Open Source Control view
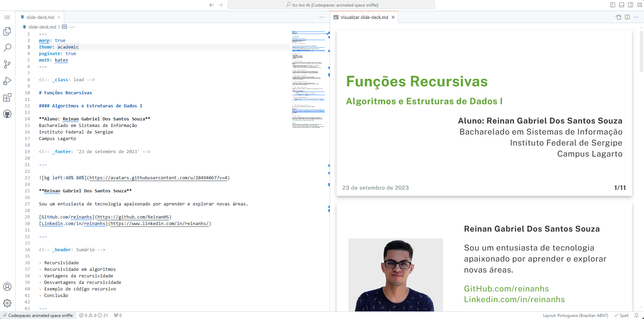This screenshot has width=644, height=319. (7, 64)
